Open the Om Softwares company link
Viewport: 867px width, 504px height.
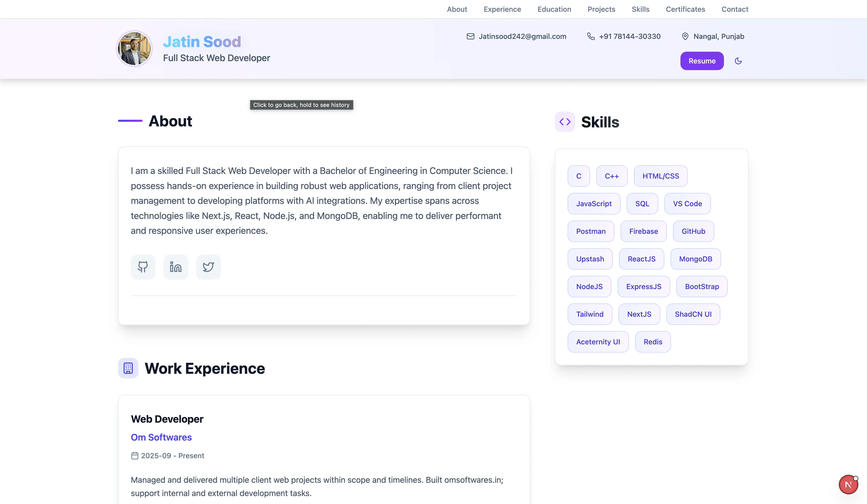[161, 437]
